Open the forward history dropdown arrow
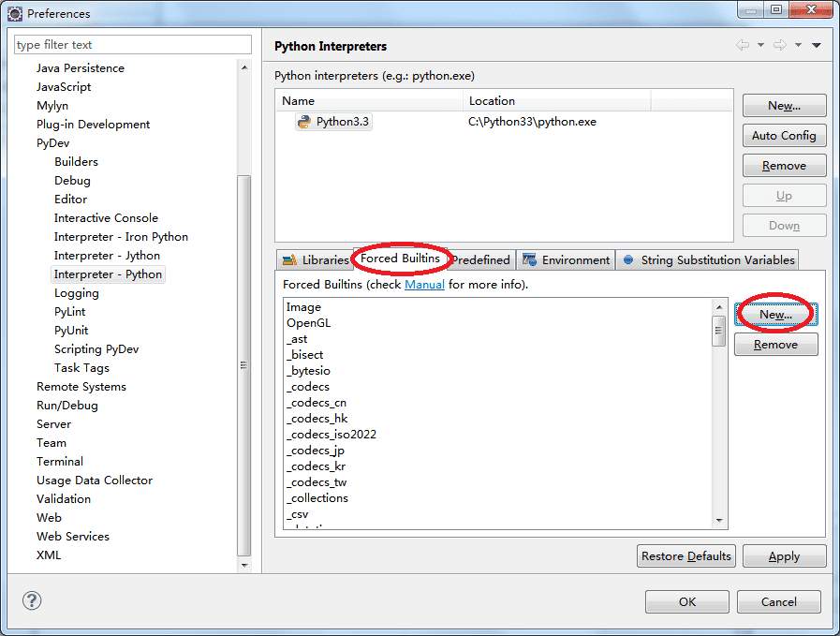840x636 pixels. pyautogui.click(x=798, y=45)
